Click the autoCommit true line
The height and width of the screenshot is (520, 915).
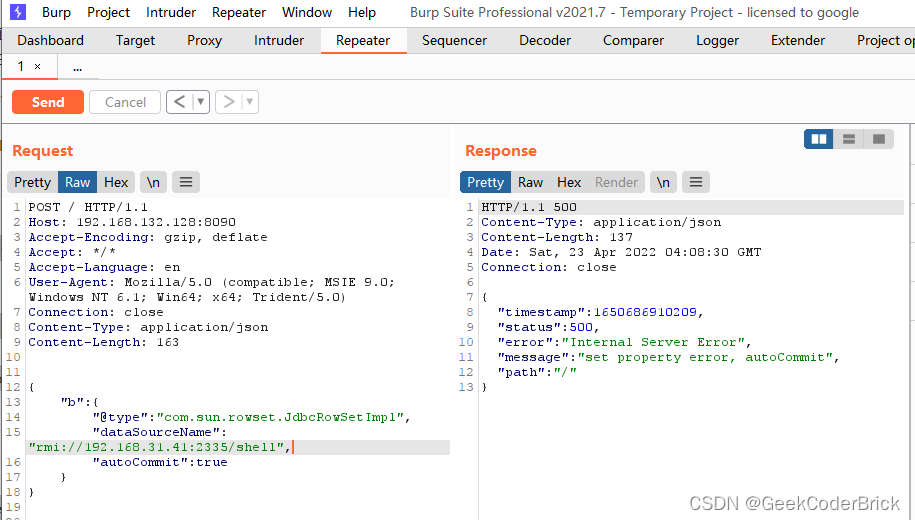click(160, 462)
